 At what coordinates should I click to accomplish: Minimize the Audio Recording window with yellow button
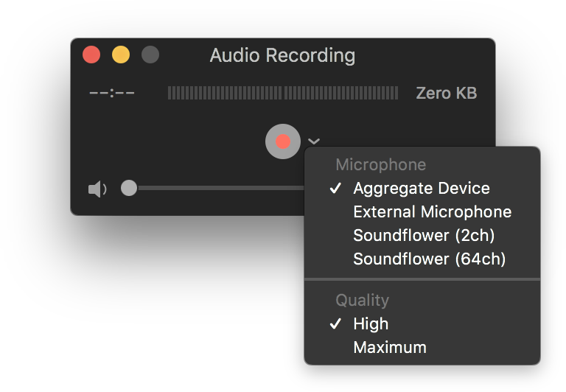(x=121, y=55)
